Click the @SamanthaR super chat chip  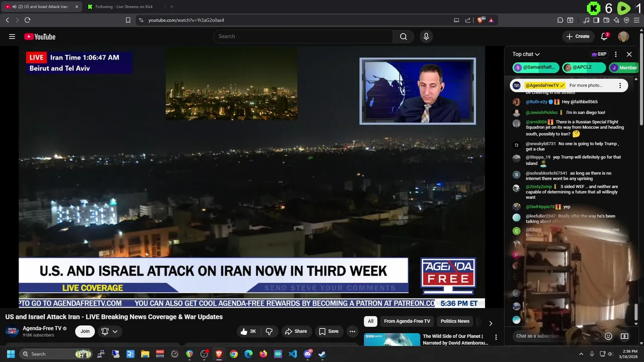[536, 67]
